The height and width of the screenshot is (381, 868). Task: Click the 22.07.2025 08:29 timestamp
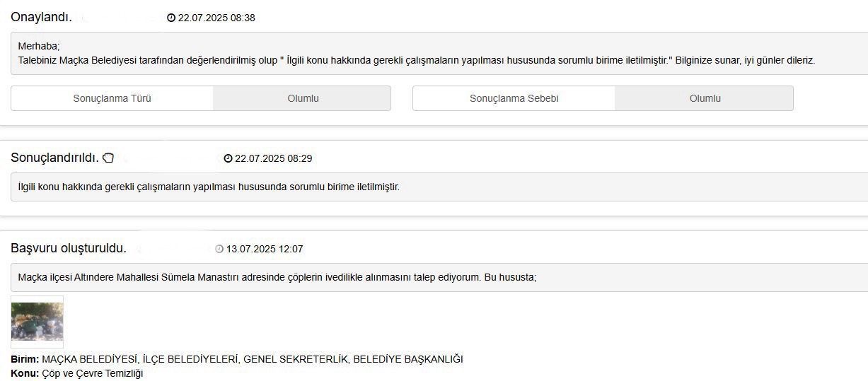(x=273, y=158)
